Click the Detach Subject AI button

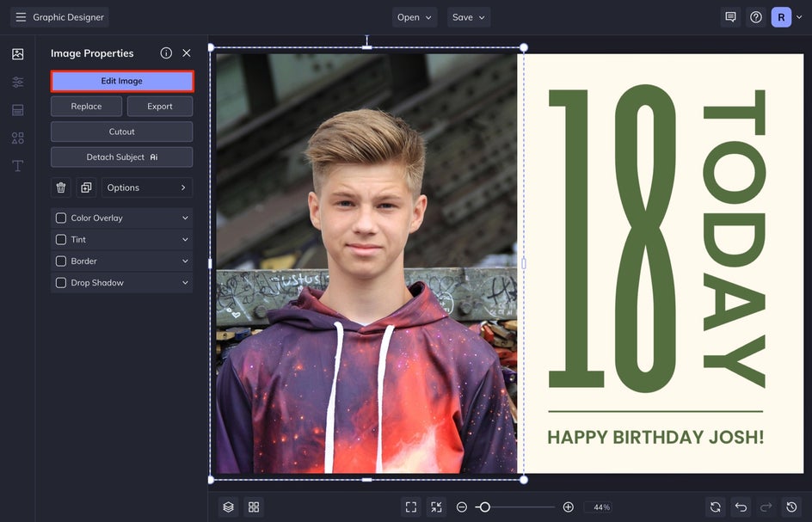coord(121,157)
